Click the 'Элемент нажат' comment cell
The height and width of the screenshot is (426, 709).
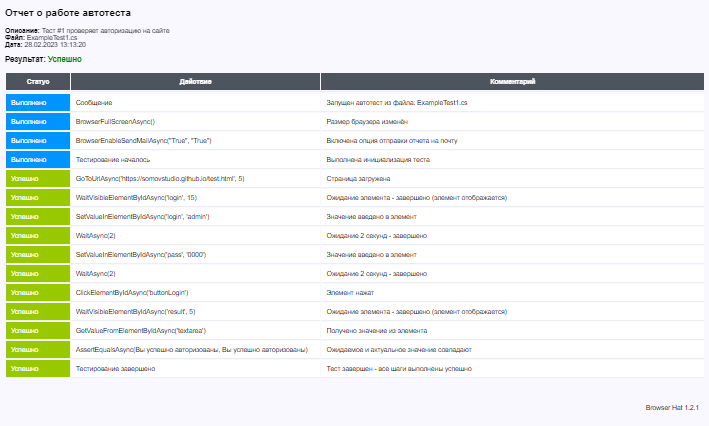(350, 292)
